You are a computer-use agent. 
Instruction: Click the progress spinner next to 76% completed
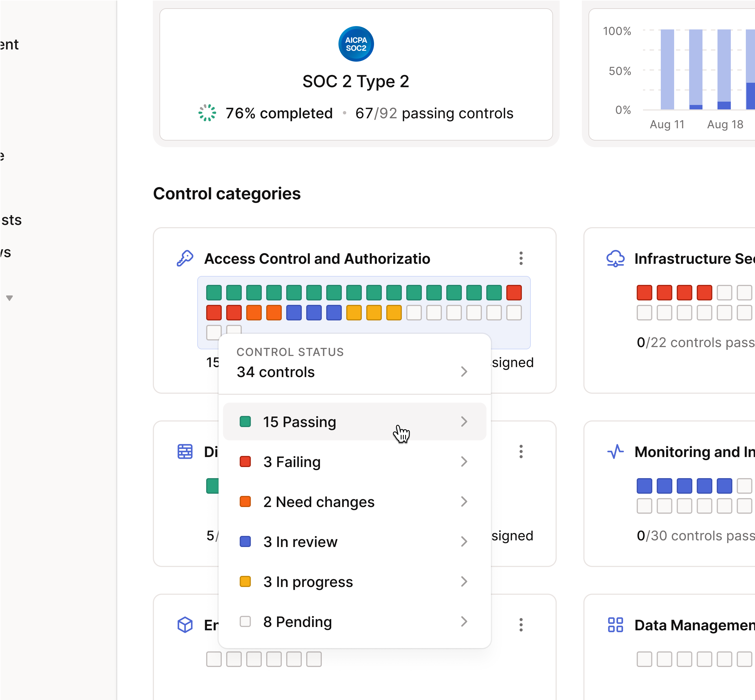[207, 113]
